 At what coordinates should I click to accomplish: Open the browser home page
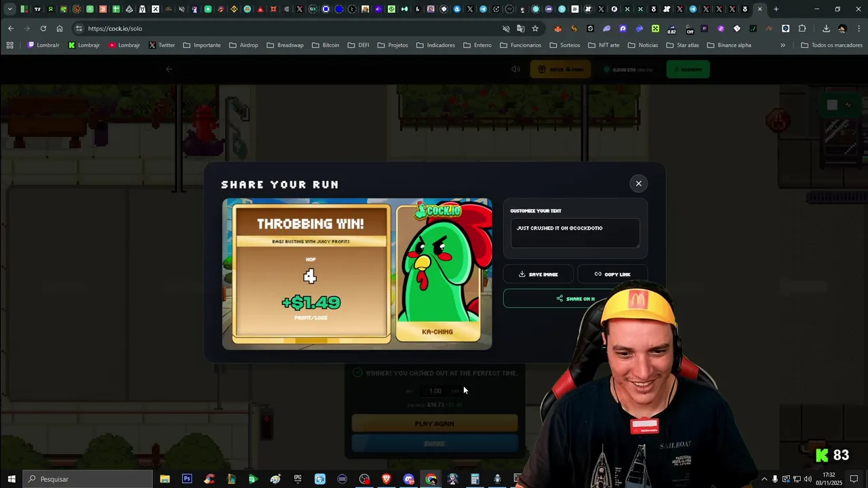(x=60, y=28)
